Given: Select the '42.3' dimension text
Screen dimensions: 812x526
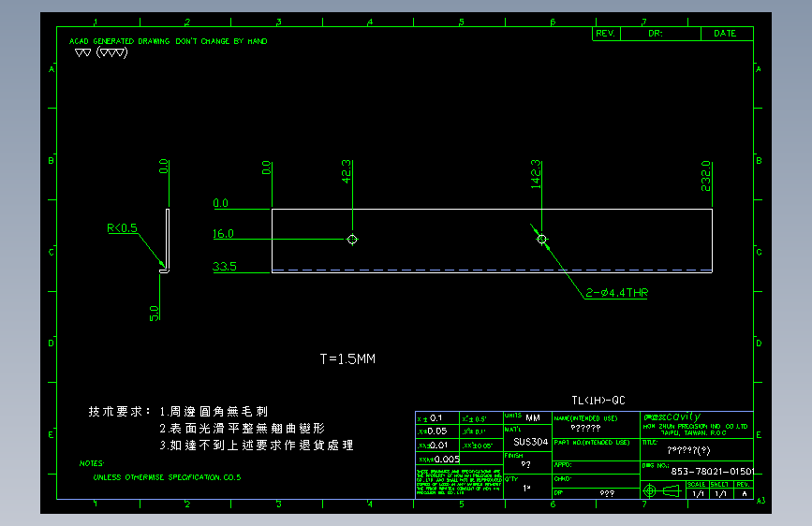Looking at the screenshot, I should [x=346, y=171].
